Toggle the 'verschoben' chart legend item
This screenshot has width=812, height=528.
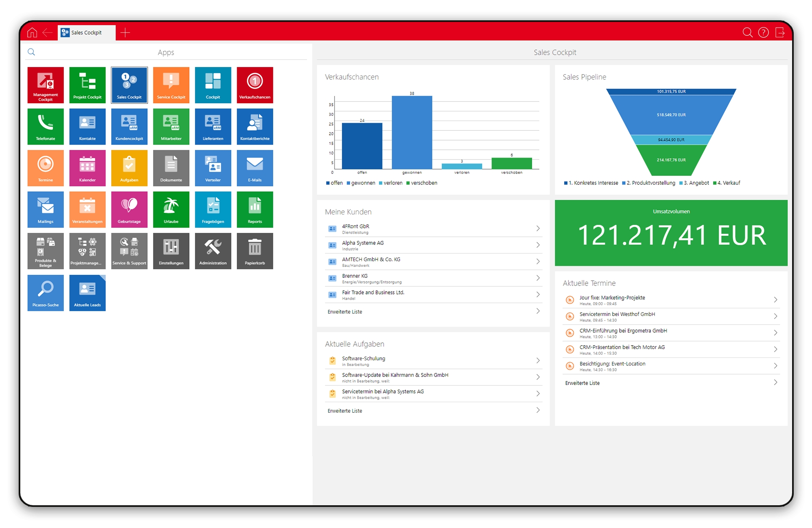coord(421,183)
